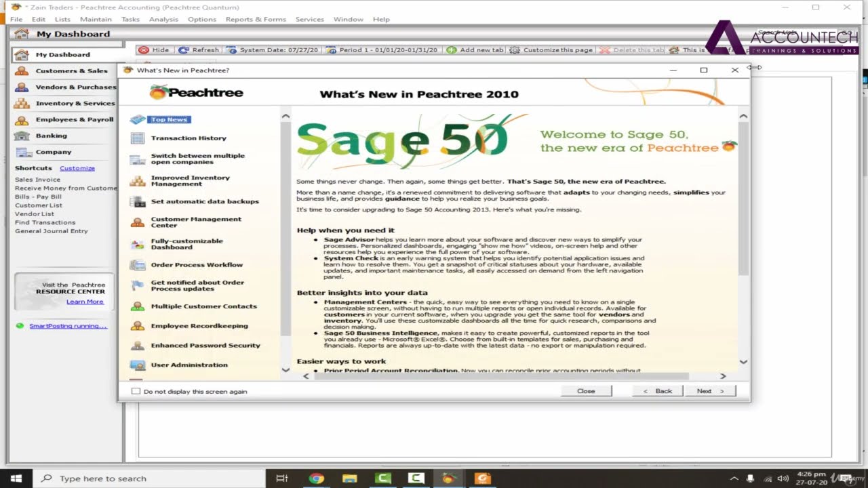Click Switch between multiple open companies icon

[x=138, y=160]
